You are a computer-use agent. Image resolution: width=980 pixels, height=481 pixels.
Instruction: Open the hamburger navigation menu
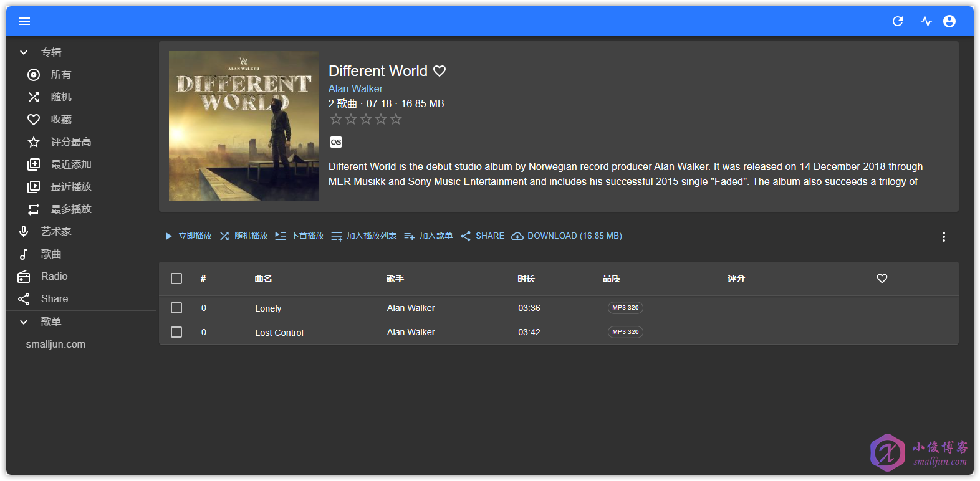(24, 21)
